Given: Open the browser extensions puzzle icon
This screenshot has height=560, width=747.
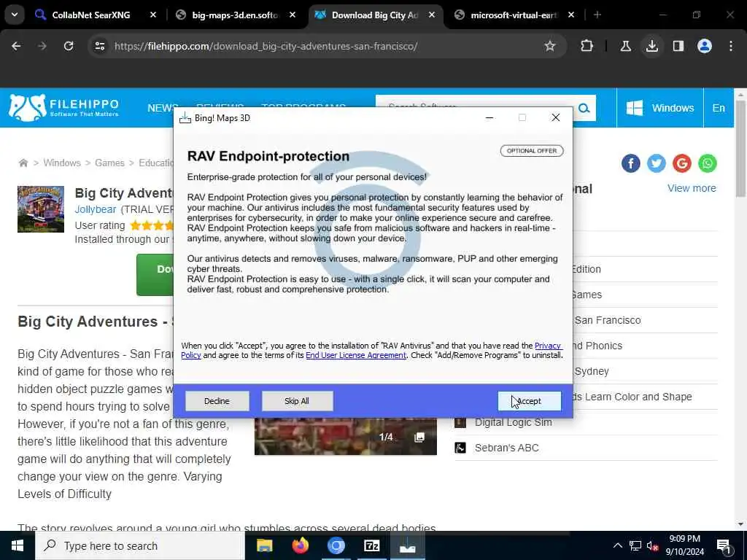Looking at the screenshot, I should 587,46.
